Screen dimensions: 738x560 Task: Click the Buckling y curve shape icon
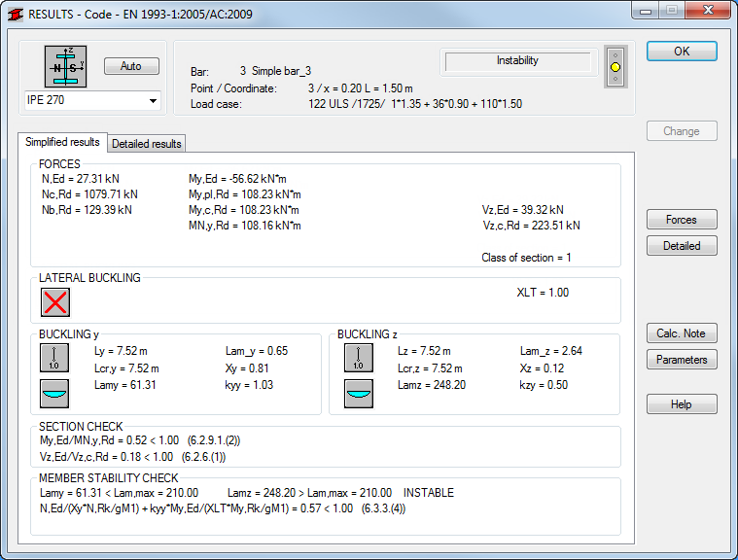[x=54, y=394]
